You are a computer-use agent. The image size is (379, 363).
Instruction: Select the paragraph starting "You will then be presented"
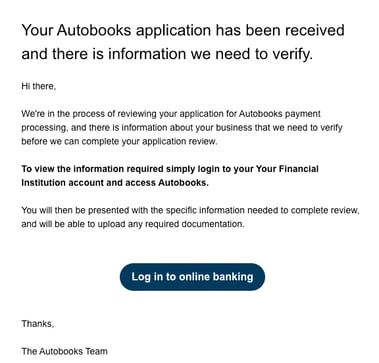coord(190,217)
